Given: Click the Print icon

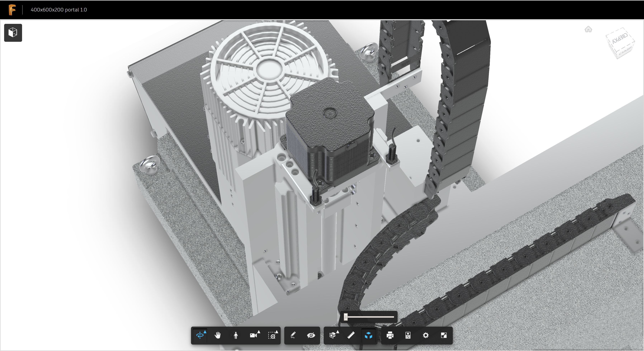Looking at the screenshot, I should click(x=390, y=335).
